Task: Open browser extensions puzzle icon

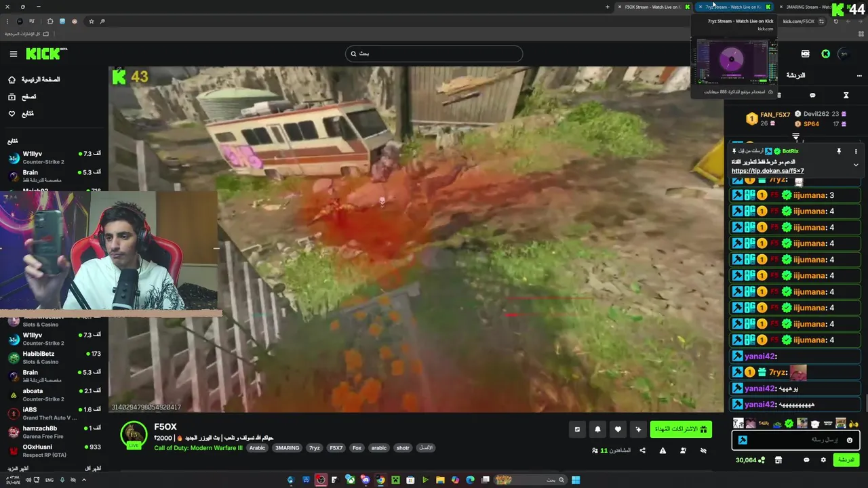Action: 50,22
